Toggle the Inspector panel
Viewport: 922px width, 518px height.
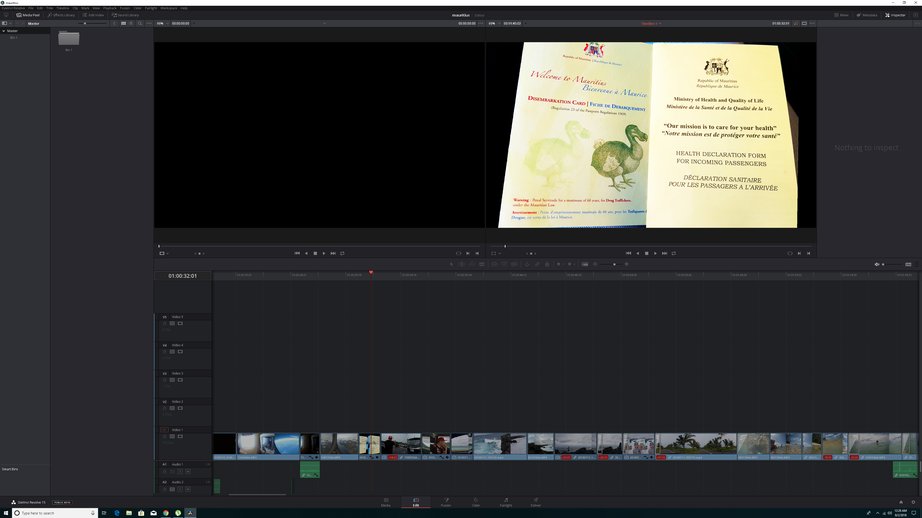(x=896, y=15)
